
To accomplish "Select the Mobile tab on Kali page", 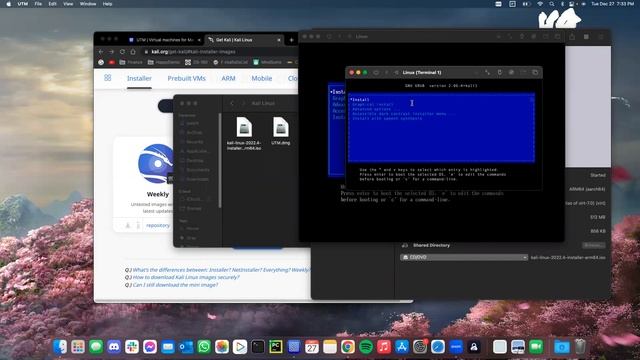I will [x=262, y=78].
